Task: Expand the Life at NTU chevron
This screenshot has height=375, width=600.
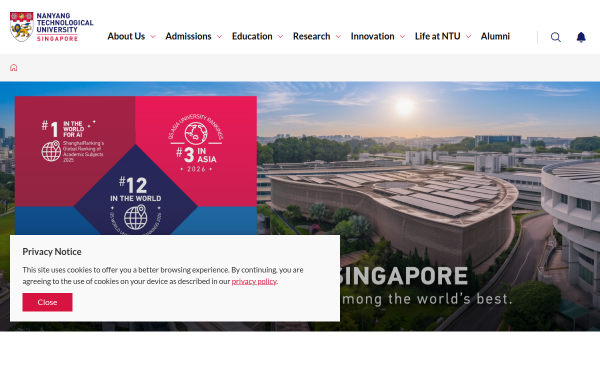Action: coord(468,37)
